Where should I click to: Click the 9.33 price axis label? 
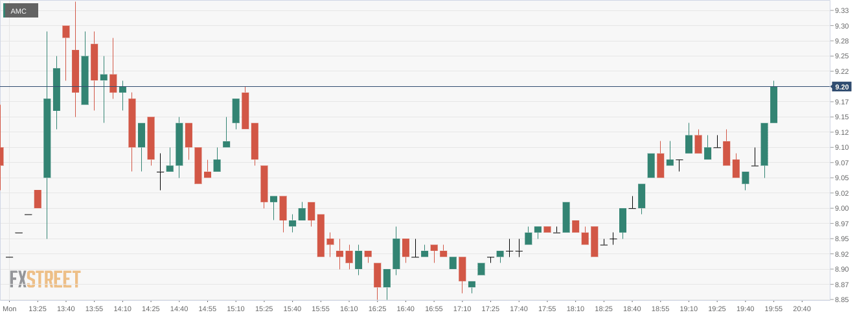coord(841,10)
